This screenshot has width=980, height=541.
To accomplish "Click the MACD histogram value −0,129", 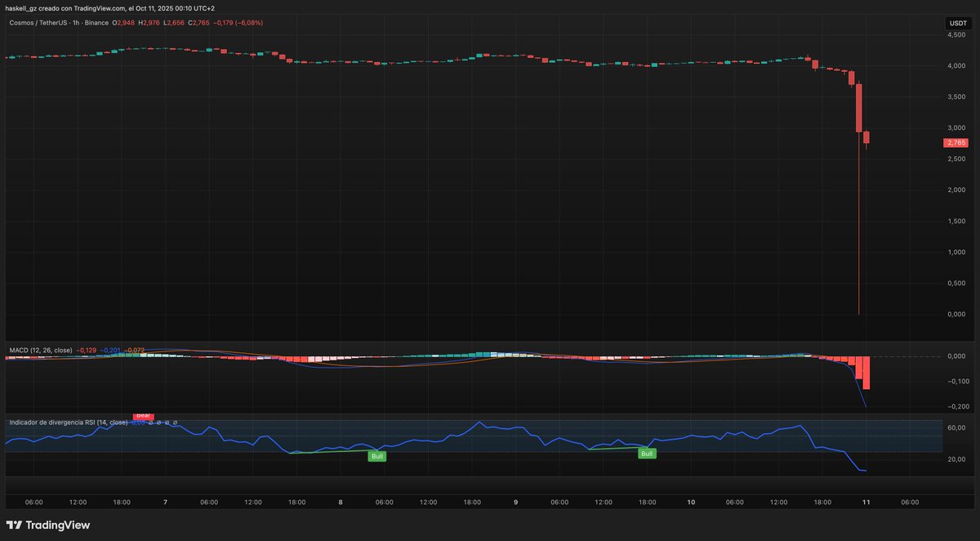I will click(86, 350).
